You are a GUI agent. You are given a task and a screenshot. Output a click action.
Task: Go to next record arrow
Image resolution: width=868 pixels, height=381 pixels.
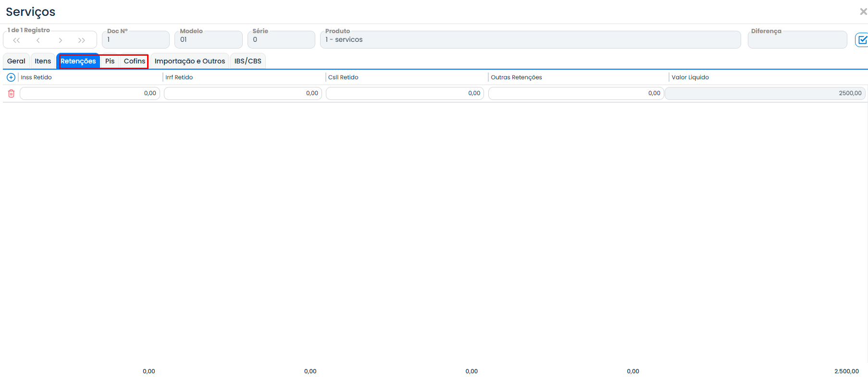tap(60, 40)
